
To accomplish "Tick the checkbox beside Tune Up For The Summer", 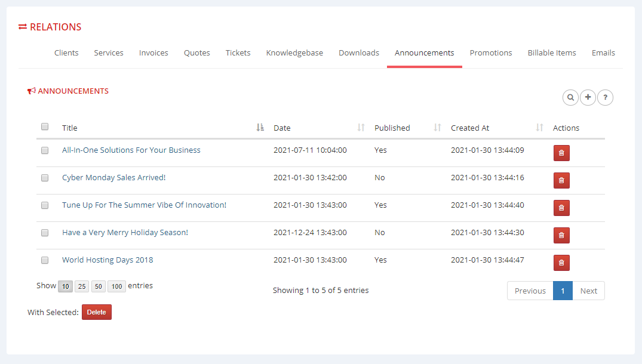I will click(x=44, y=205).
